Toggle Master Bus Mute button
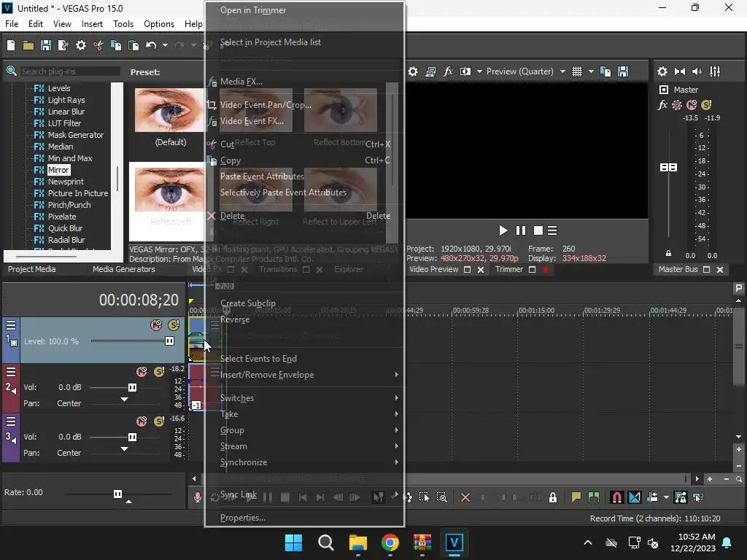Image resolution: width=747 pixels, height=560 pixels. (692, 105)
